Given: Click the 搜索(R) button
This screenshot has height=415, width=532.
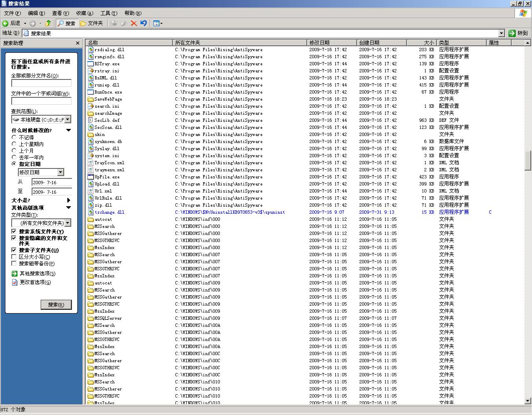Looking at the screenshot, I should 56,304.
